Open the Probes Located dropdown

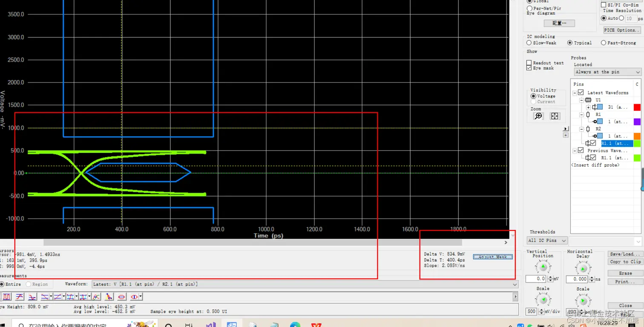[607, 72]
